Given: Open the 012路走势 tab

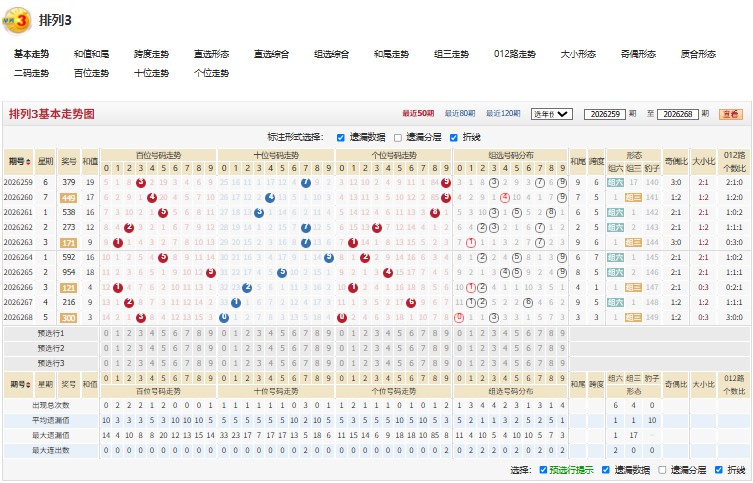Looking at the screenshot, I should [515, 54].
